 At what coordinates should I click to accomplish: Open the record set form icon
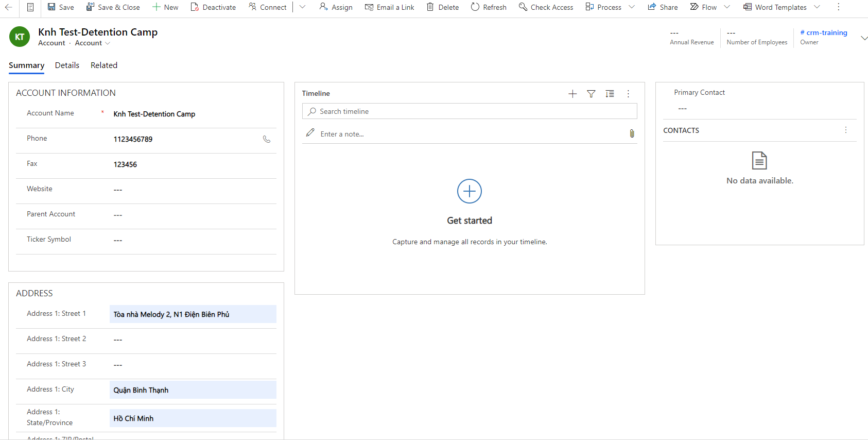point(30,7)
